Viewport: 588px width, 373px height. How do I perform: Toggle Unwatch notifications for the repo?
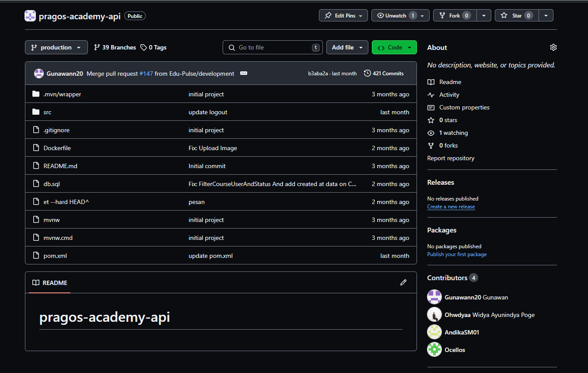[x=395, y=15]
